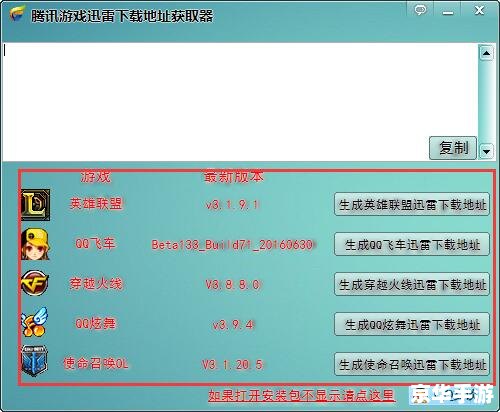Click the 英雄联盟 game name label
Screen dimensions: 500x412
pos(96,204)
